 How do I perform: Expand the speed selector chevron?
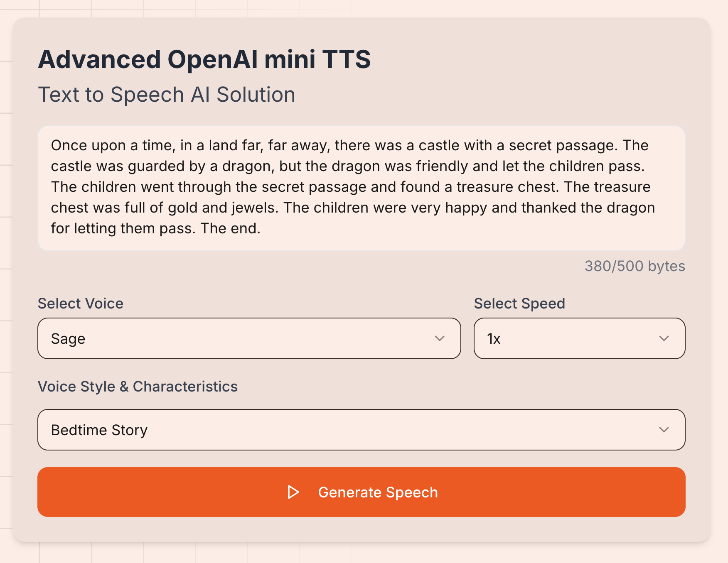664,339
